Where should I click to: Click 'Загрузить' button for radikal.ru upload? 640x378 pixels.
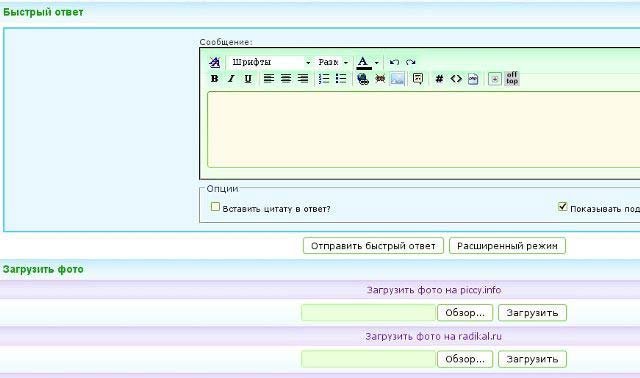pyautogui.click(x=532, y=359)
